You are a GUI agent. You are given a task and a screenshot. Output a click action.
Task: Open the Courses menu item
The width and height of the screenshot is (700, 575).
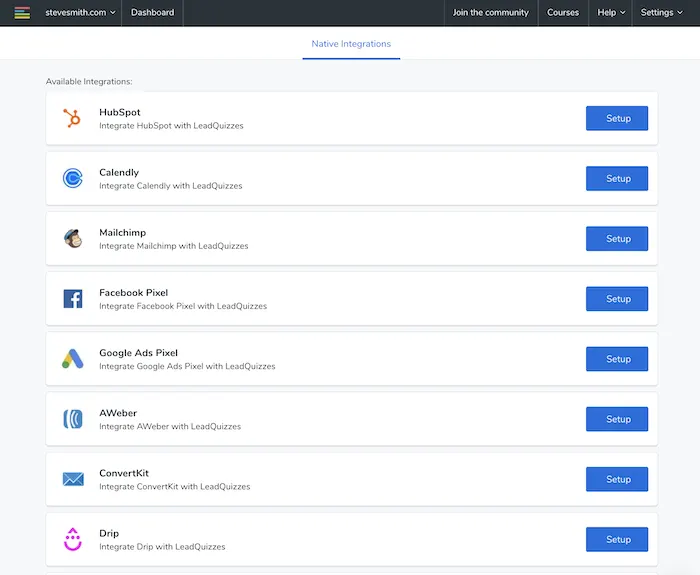pyautogui.click(x=563, y=12)
